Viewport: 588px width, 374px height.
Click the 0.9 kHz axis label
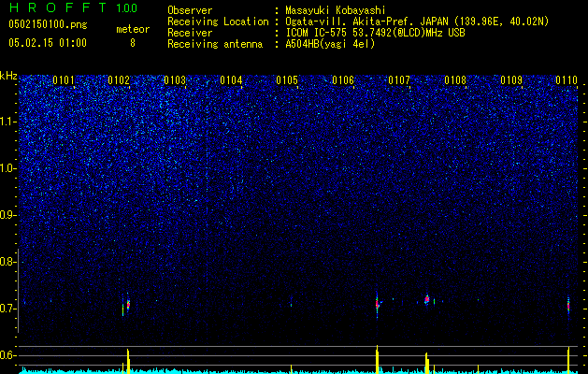point(8,215)
